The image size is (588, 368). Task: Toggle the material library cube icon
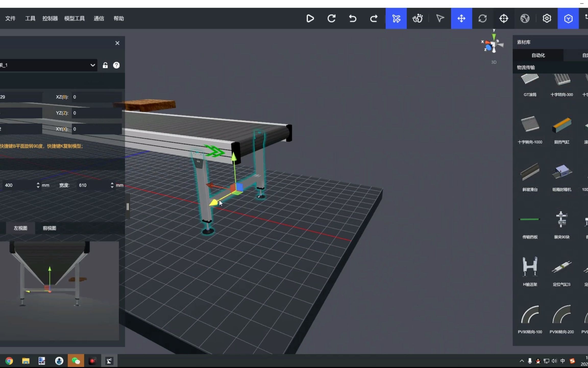(568, 18)
